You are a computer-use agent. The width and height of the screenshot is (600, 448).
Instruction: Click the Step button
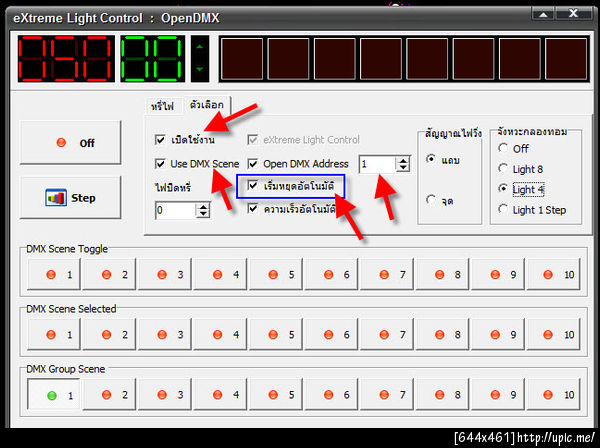coord(70,198)
